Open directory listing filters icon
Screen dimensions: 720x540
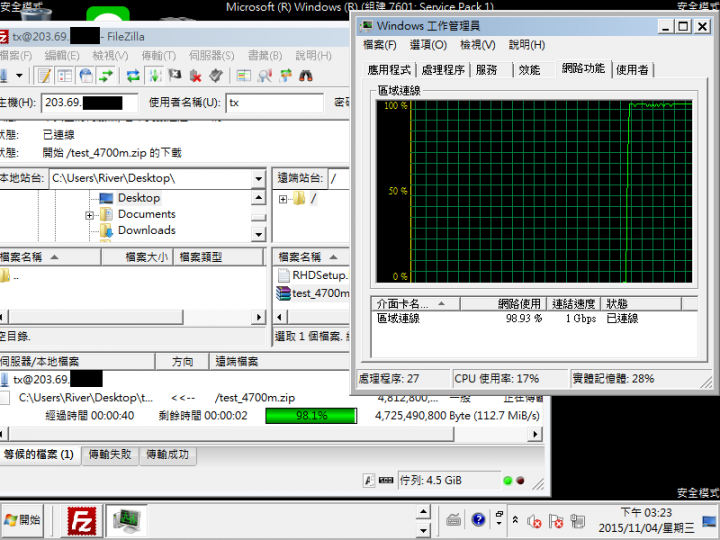click(x=243, y=75)
